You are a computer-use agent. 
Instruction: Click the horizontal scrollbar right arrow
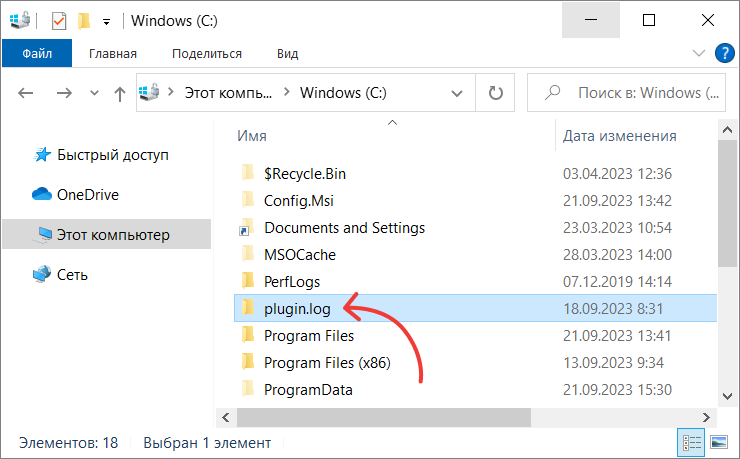coord(706,417)
